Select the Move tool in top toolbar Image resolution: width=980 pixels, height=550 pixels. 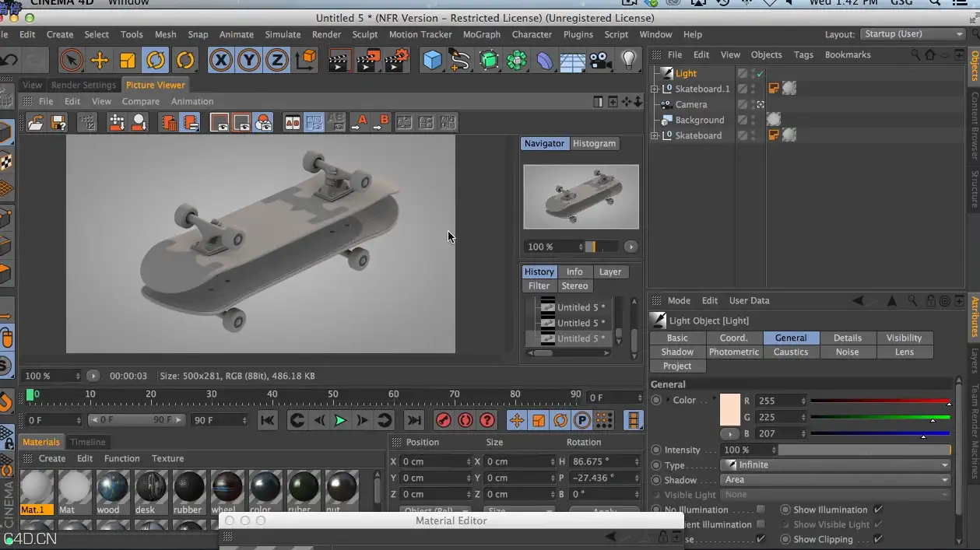coord(100,60)
